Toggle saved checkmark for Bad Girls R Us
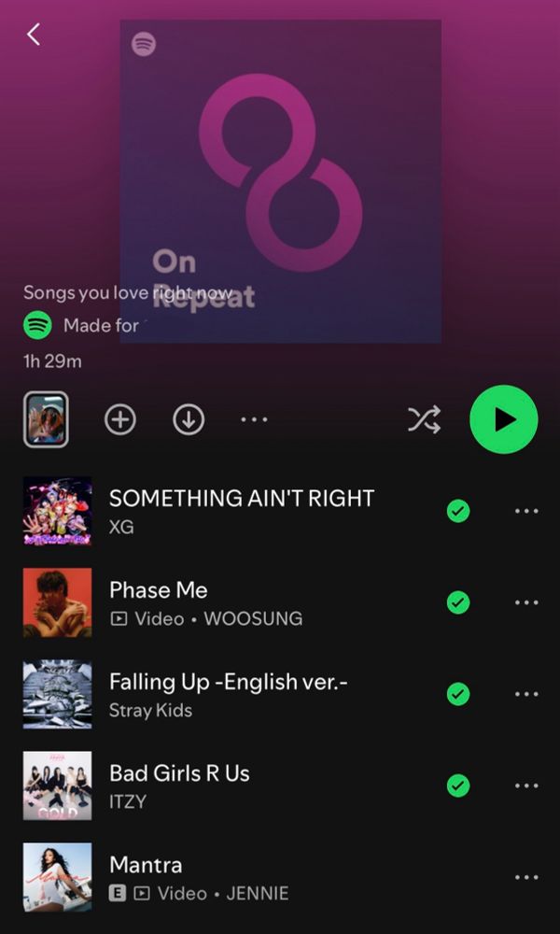This screenshot has height=934, width=560. 458,785
